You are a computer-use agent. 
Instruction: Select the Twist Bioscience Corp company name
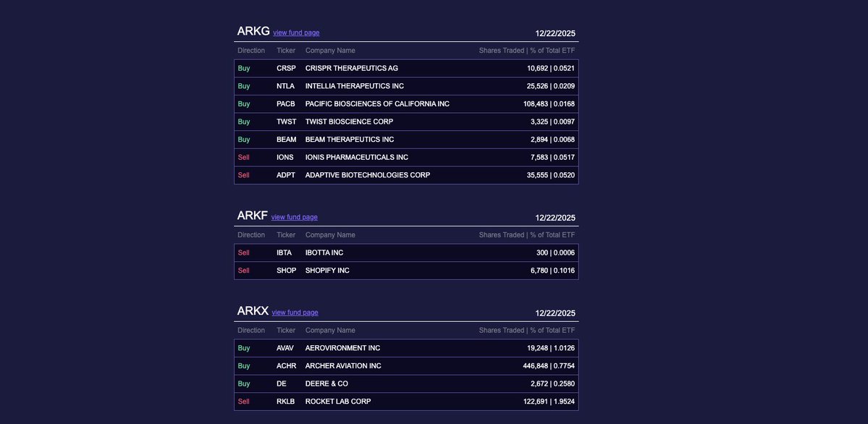(x=349, y=122)
